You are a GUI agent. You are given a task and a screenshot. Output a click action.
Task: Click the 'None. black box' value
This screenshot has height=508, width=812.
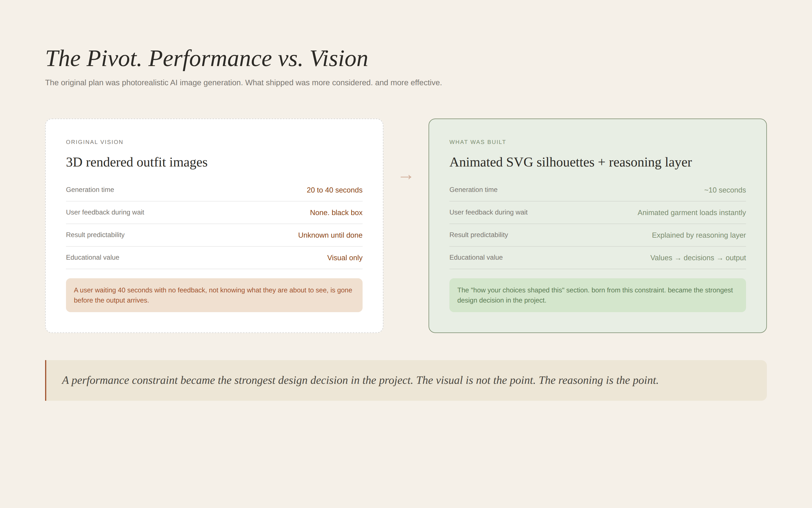[336, 213]
